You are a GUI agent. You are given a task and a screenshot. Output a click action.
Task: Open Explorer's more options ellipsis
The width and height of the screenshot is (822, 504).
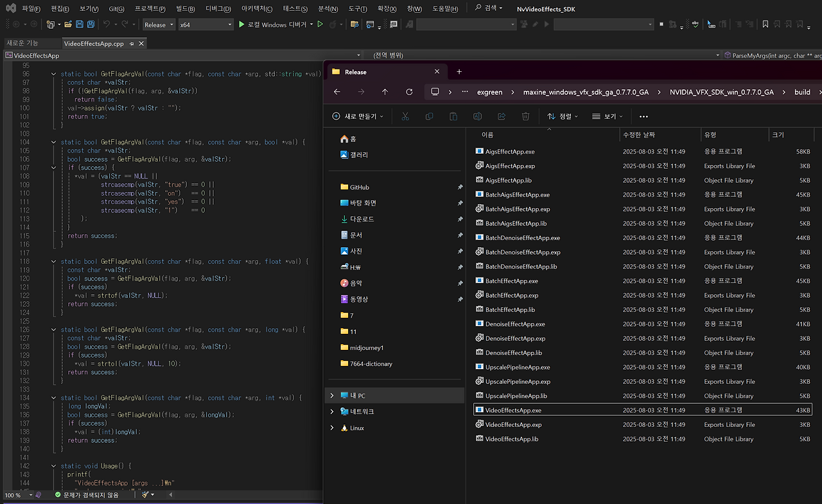(643, 116)
